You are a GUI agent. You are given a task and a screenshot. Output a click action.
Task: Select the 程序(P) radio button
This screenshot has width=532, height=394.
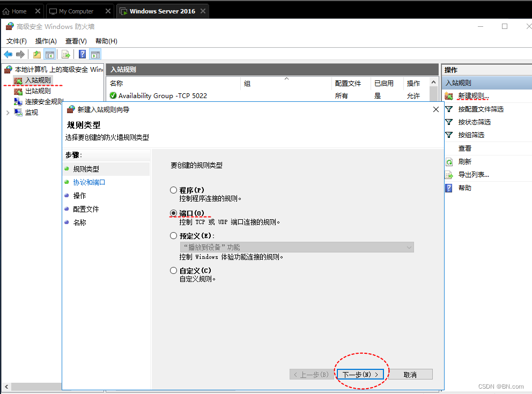click(173, 190)
